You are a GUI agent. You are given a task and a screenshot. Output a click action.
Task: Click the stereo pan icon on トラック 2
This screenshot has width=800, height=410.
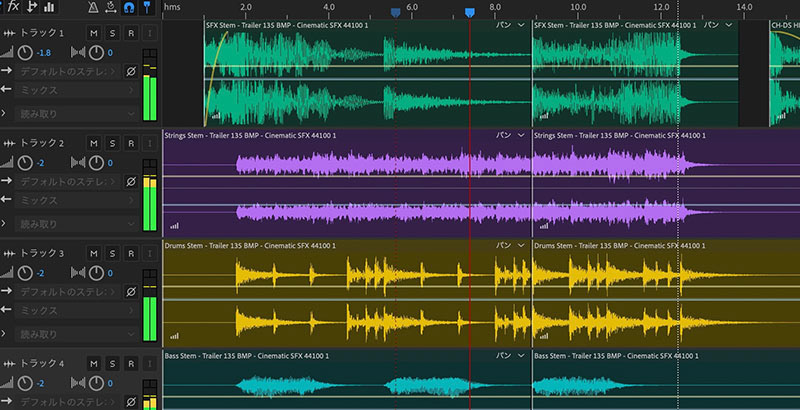click(x=78, y=163)
